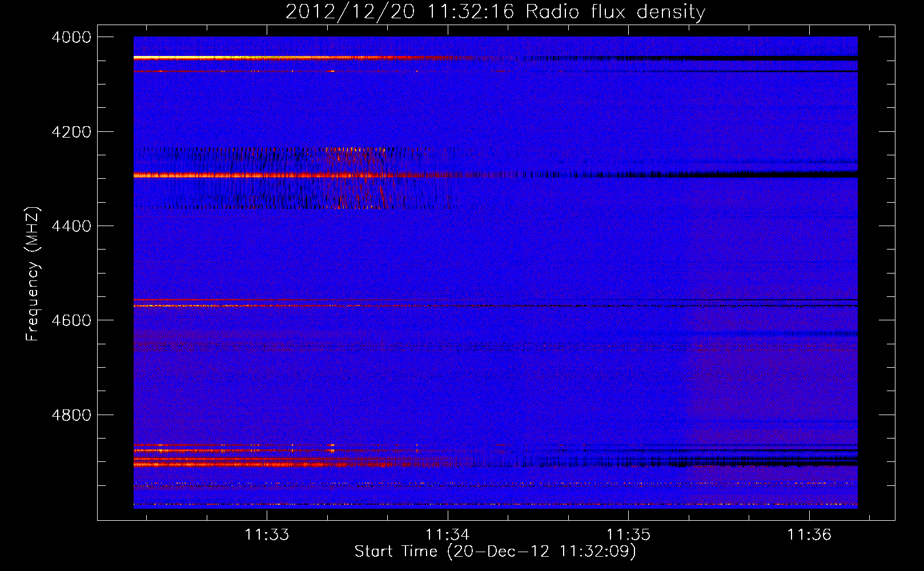This screenshot has height=571, width=924.
Task: Click the 11:36 time tick label
Action: pyautogui.click(x=809, y=534)
